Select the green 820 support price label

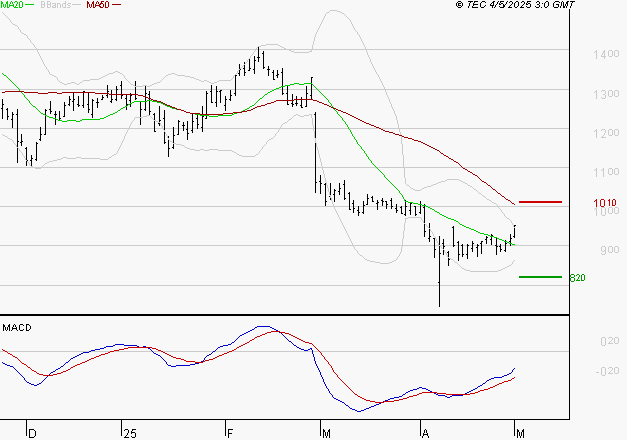[x=576, y=277]
